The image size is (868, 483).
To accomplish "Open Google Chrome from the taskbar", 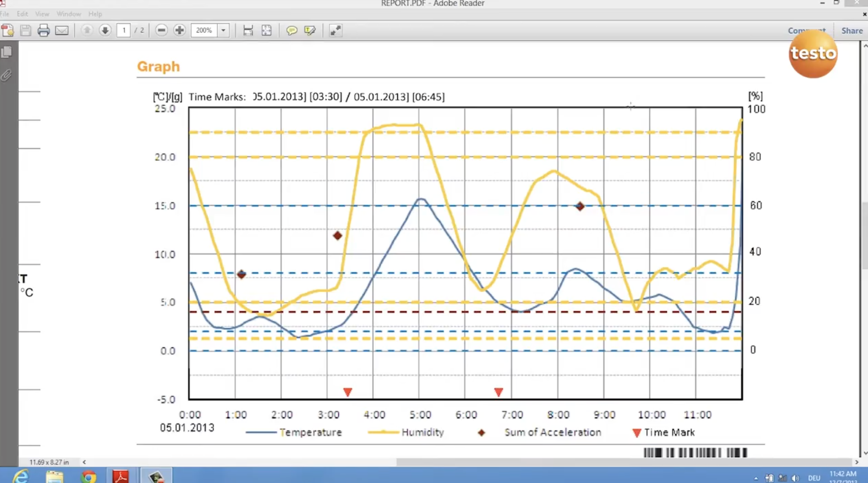I will (88, 476).
